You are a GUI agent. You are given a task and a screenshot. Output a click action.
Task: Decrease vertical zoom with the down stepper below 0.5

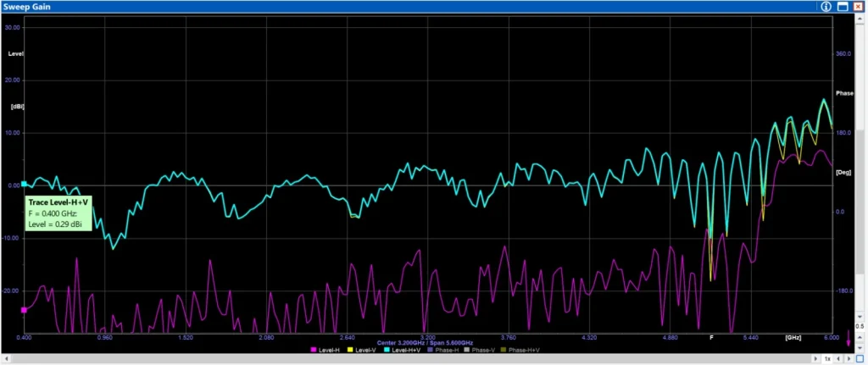point(860,348)
